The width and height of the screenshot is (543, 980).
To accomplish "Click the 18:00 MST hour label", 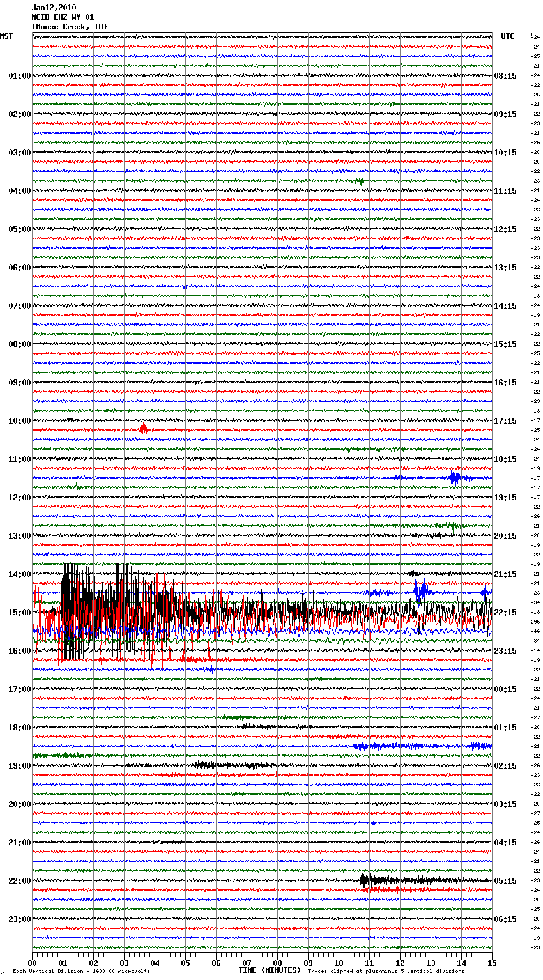I will [x=20, y=728].
